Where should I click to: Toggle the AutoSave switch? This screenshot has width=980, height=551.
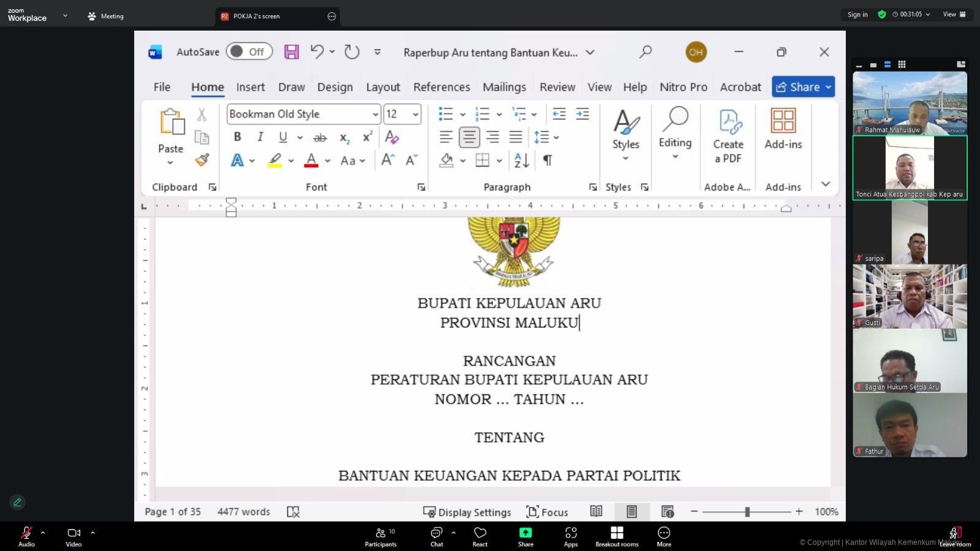pyautogui.click(x=249, y=52)
